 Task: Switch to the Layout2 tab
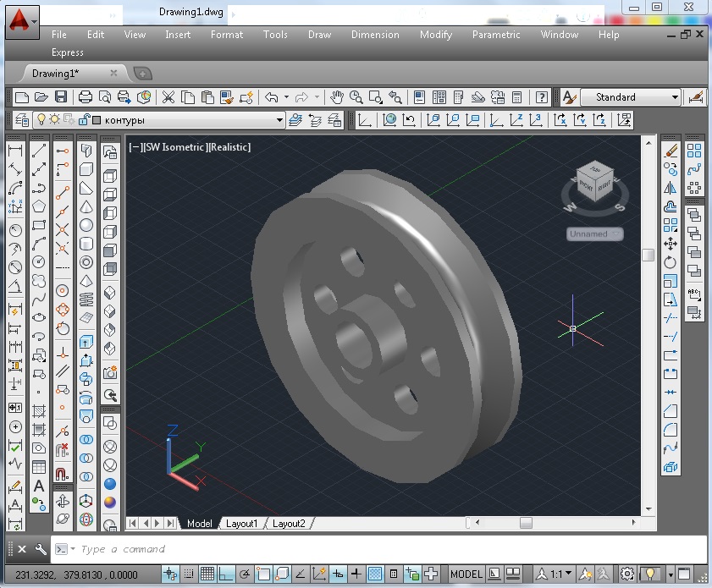click(289, 524)
